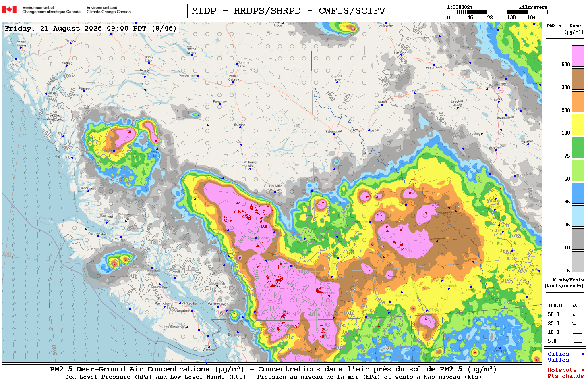This screenshot has height=383, width=588.
Task: Click the blue Cities dot in legend
Action: [583, 354]
